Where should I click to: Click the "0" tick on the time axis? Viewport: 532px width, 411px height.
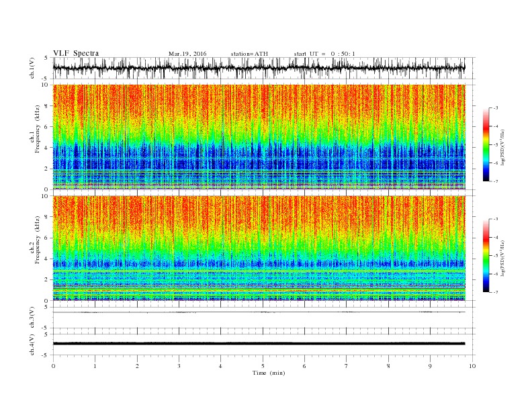tap(53, 366)
